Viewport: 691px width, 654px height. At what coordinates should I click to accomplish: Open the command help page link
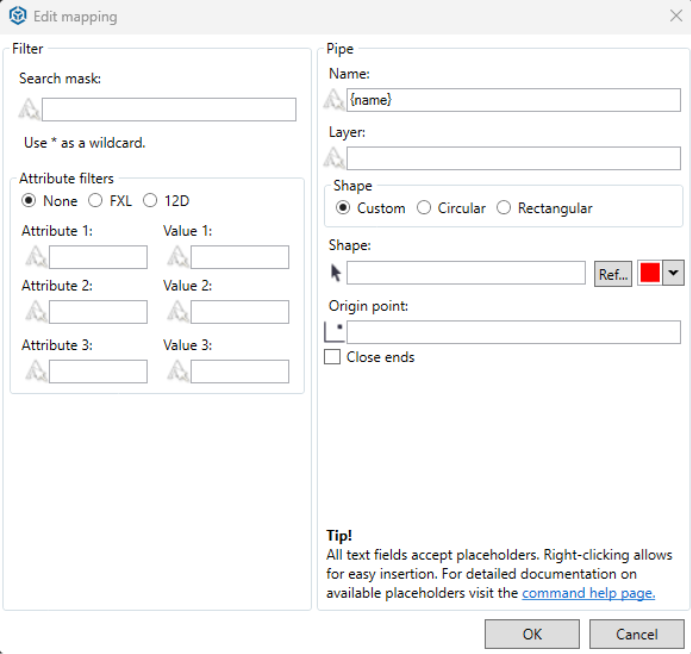coord(588,593)
